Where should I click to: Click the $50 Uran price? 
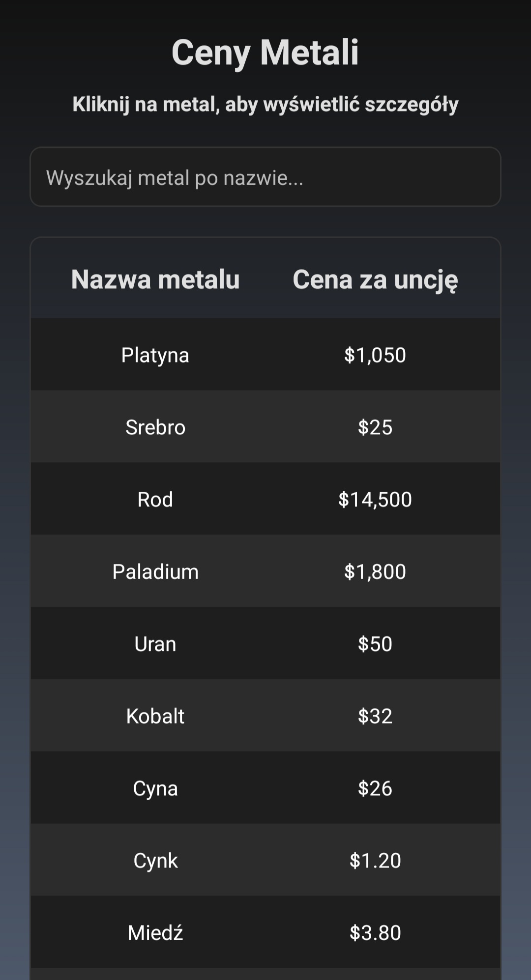point(375,644)
